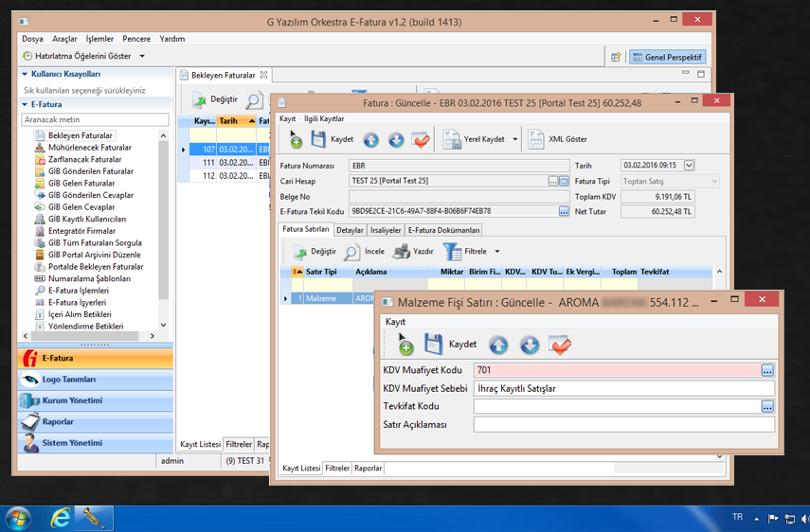Click the Fatura Numarası field with EBR
Screen dimensions: 810x532
pos(459,166)
